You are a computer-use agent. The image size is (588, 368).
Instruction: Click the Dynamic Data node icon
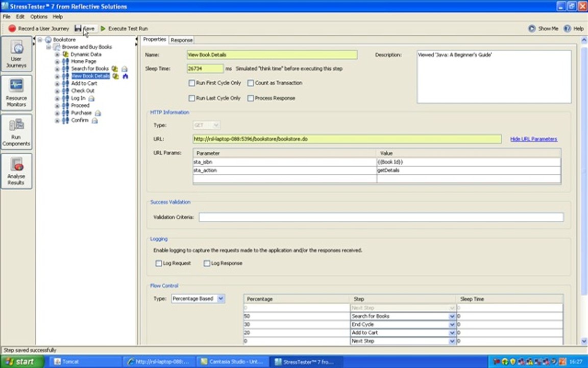click(x=66, y=54)
